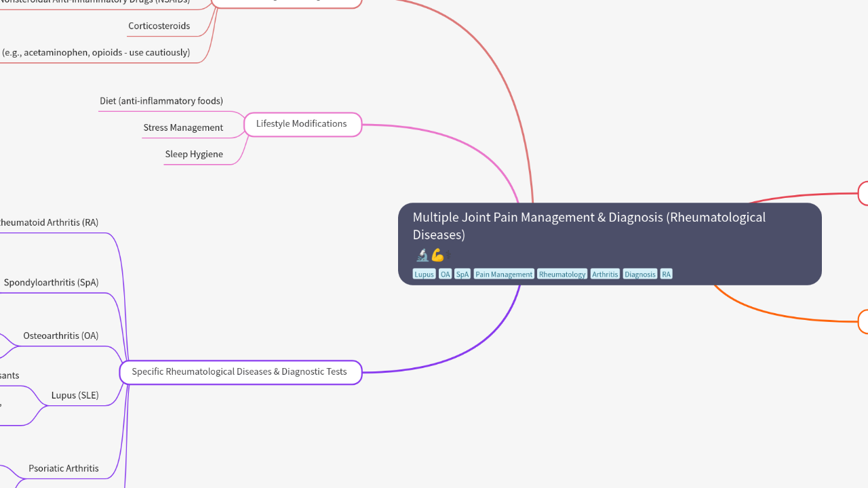868x488 pixels.
Task: Click the microscope emoji in central node
Action: [422, 256]
